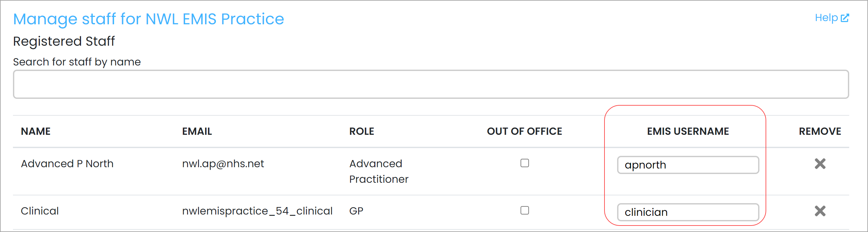The image size is (868, 232).
Task: Click the Advanced Practitioner role text
Action: point(379,171)
